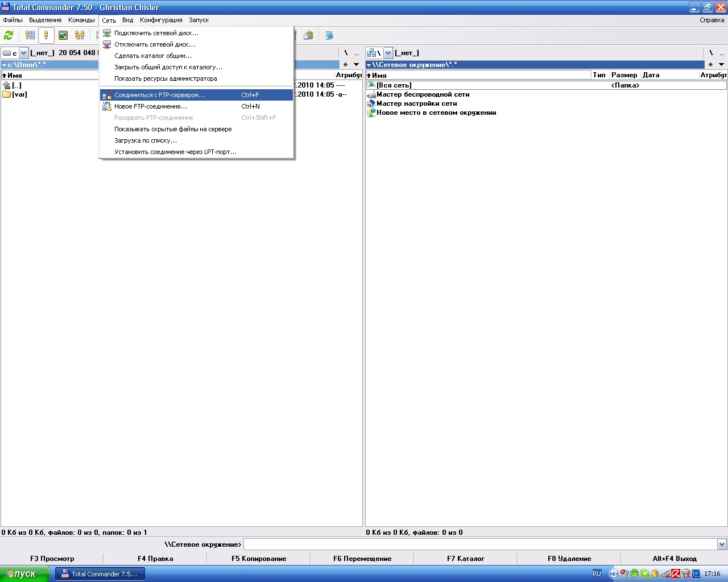Click F8 Удаление button
This screenshot has height=582, width=728.
[x=569, y=559]
